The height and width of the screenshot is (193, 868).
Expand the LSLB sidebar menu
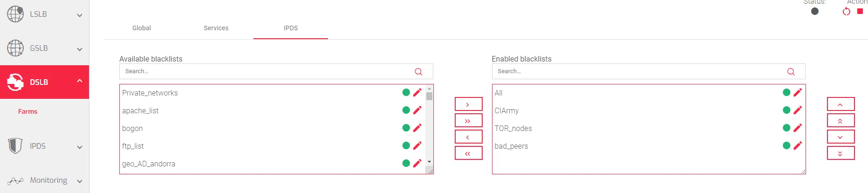pos(79,15)
